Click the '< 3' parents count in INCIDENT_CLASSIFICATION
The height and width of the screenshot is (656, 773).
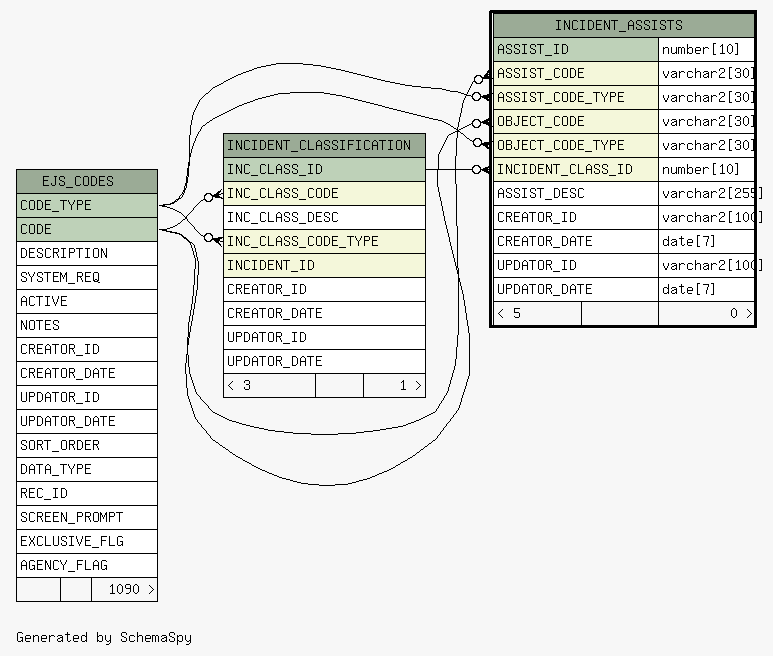[270, 385]
